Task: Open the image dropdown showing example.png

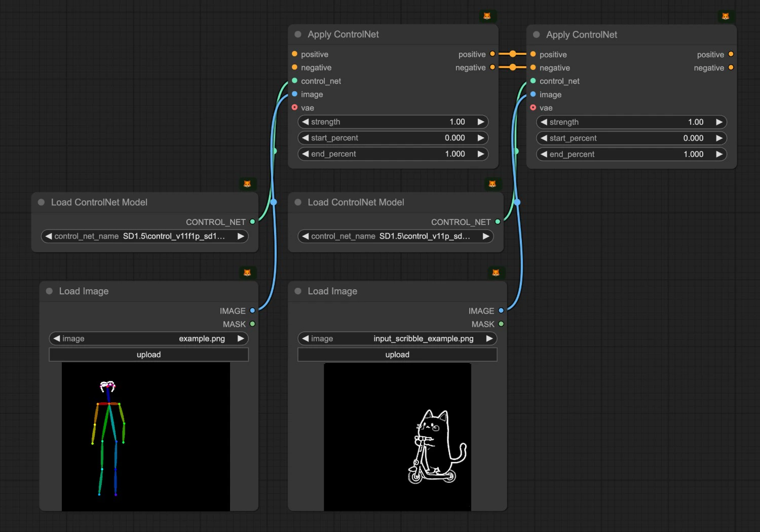Action: pos(149,338)
